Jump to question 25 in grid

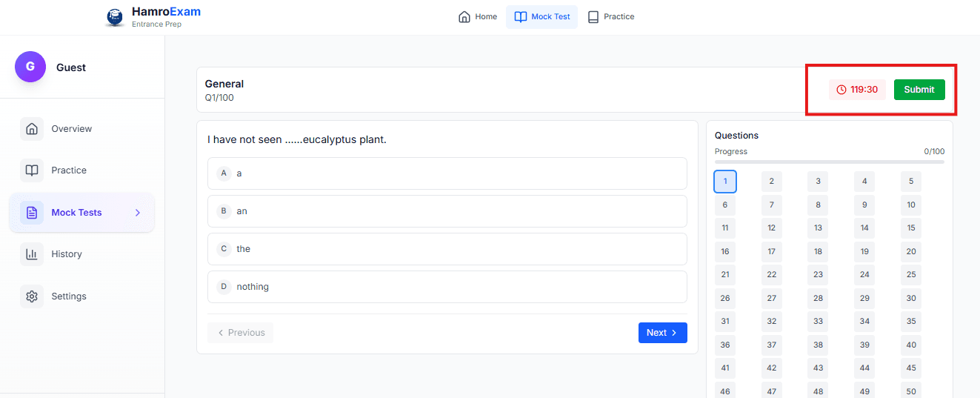(911, 275)
